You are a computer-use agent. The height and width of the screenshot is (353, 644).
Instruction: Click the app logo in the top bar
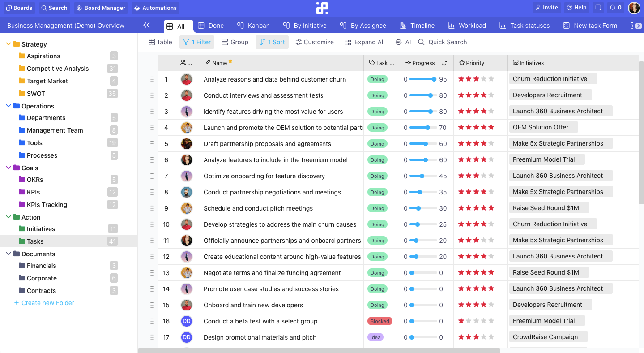click(x=322, y=8)
